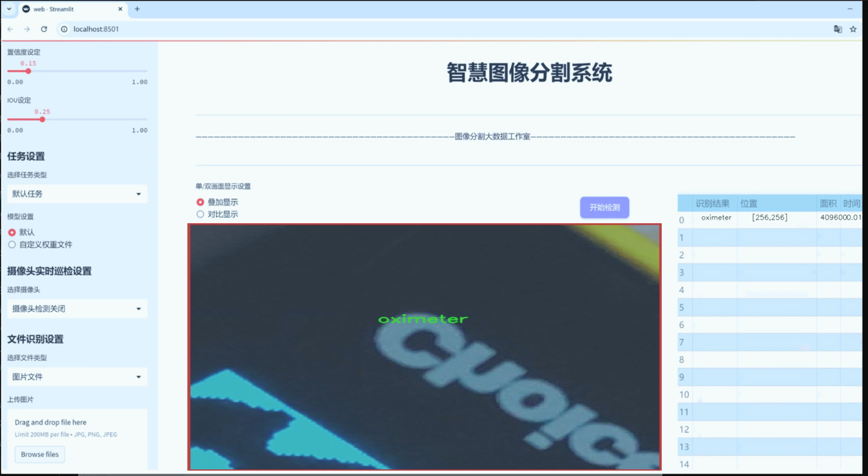Image resolution: width=868 pixels, height=476 pixels.
Task: Open the 默认任务 task type dropdown
Action: pos(77,194)
